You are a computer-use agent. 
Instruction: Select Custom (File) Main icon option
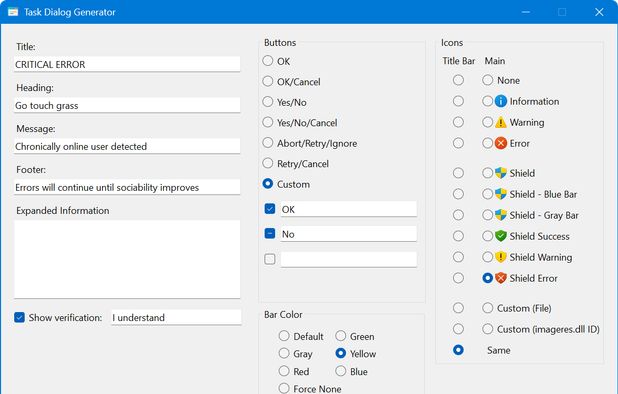tap(488, 308)
